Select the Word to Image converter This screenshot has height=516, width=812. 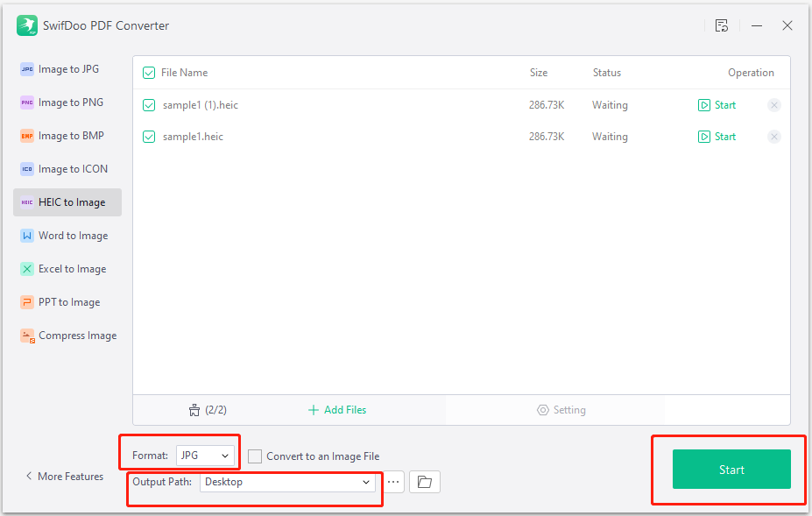pos(67,236)
